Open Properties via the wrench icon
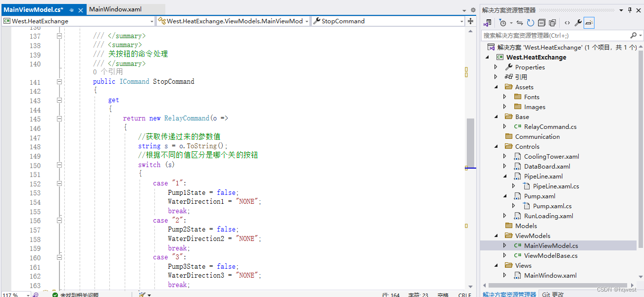 (x=578, y=22)
